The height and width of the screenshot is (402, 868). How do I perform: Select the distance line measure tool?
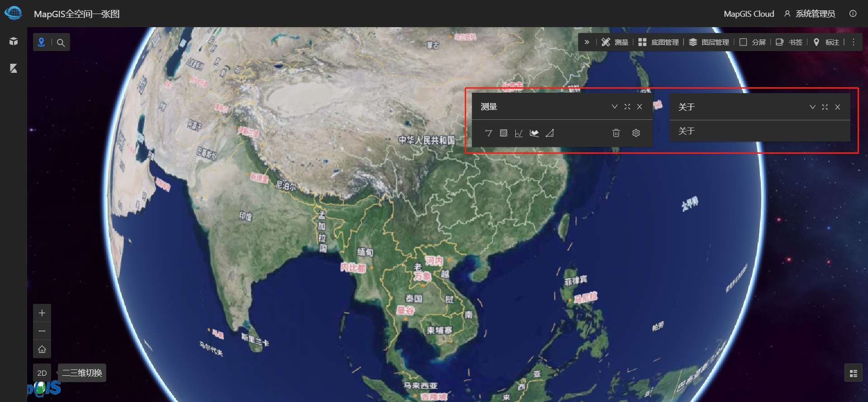click(x=488, y=133)
